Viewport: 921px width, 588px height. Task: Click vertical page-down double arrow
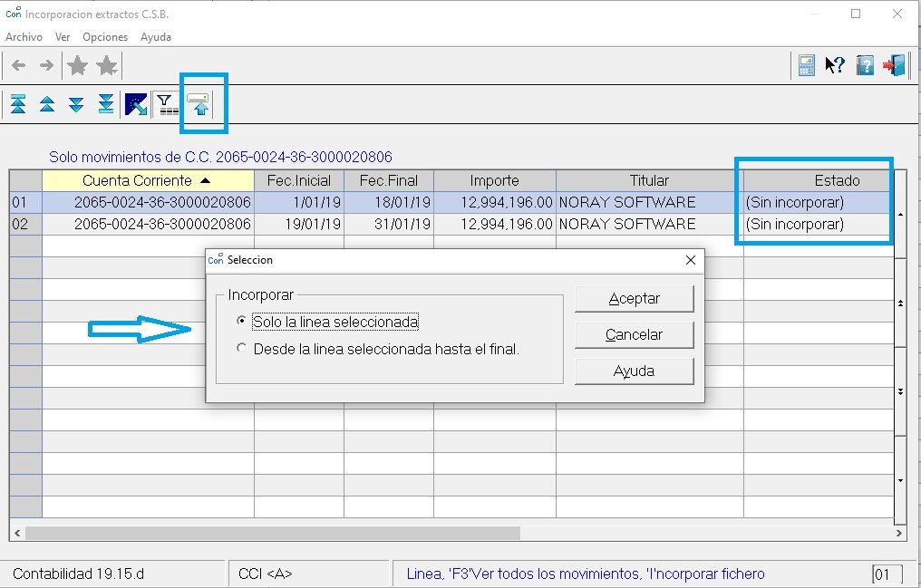click(x=900, y=391)
